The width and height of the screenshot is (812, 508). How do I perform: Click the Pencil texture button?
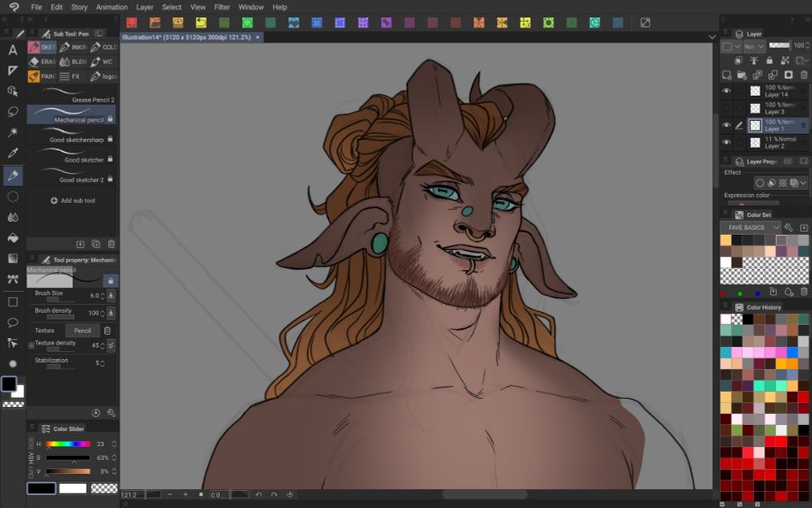[82, 331]
